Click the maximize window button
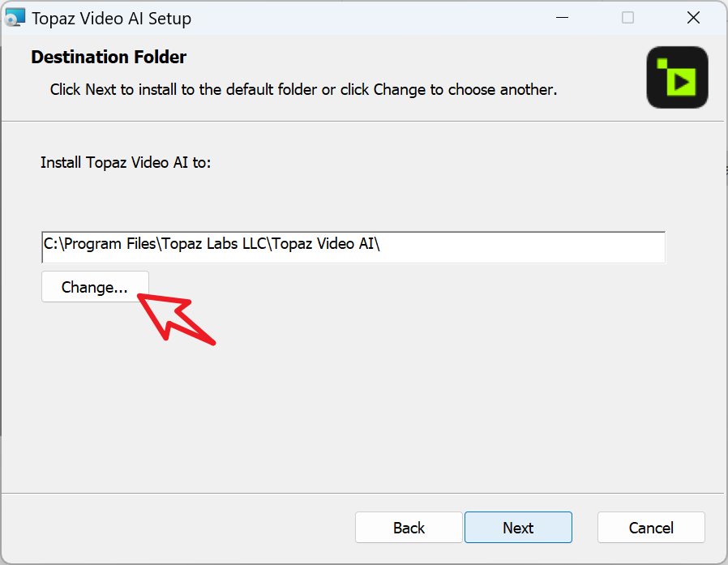Screen dimensions: 728x565 [627, 18]
